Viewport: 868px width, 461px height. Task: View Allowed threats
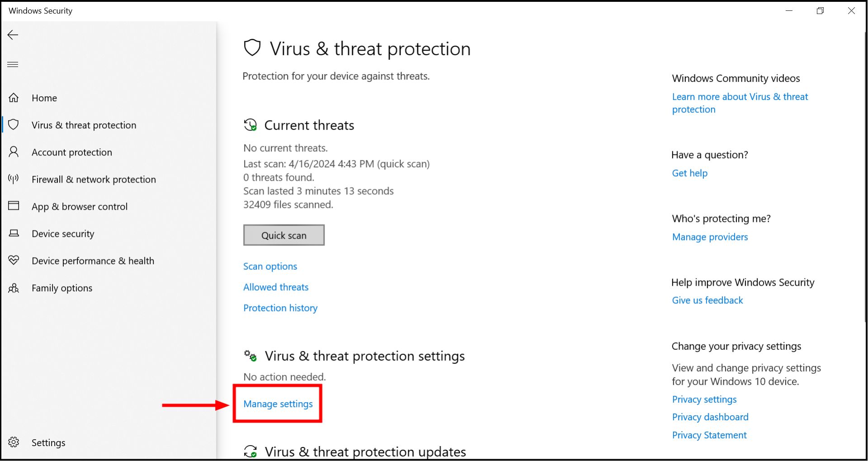coord(276,287)
